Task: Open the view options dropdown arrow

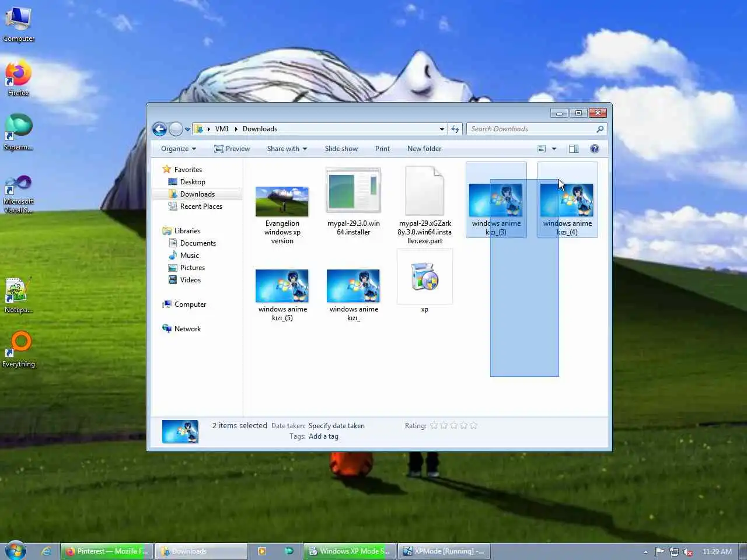Action: 554,149
